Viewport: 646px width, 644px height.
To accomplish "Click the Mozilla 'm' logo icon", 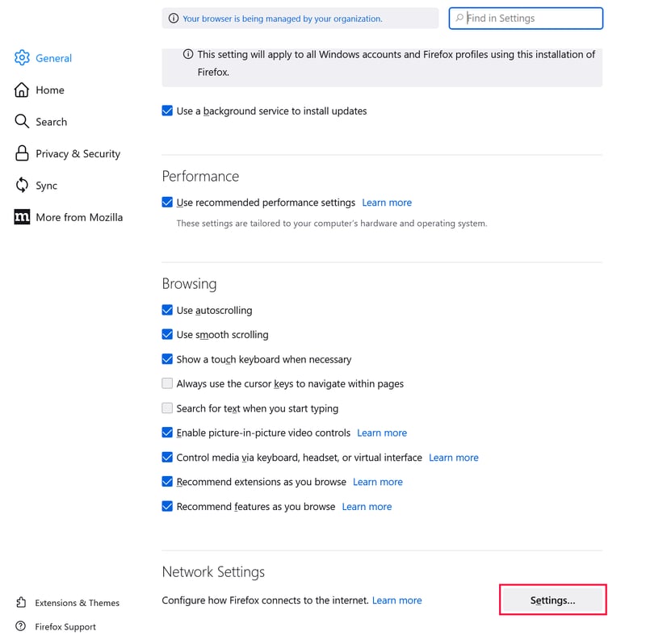I will point(22,217).
